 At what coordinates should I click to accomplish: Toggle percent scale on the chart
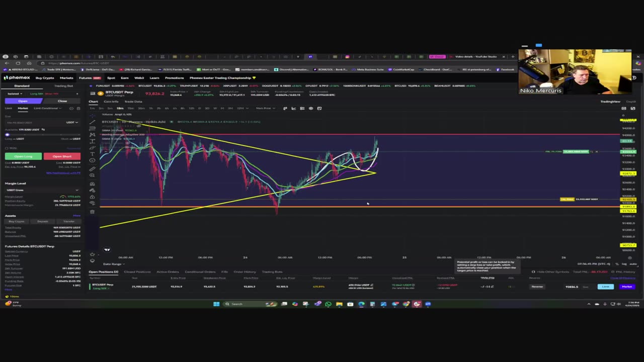click(618, 263)
